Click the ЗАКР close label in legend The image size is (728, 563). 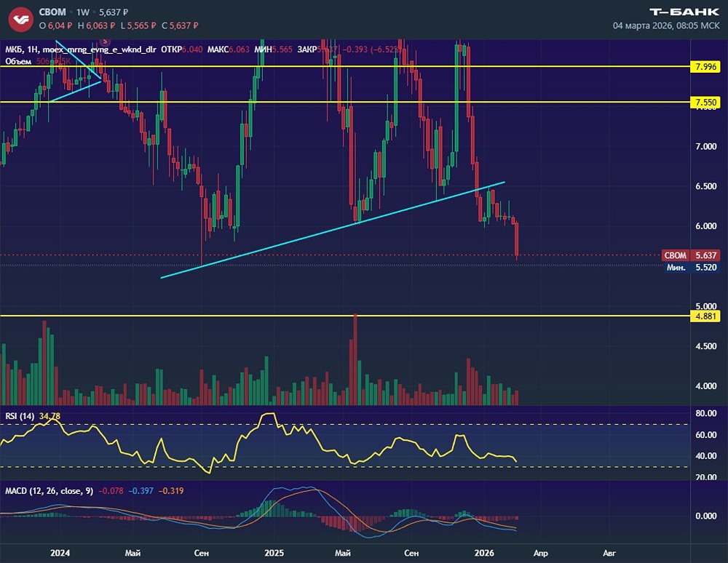click(x=307, y=49)
